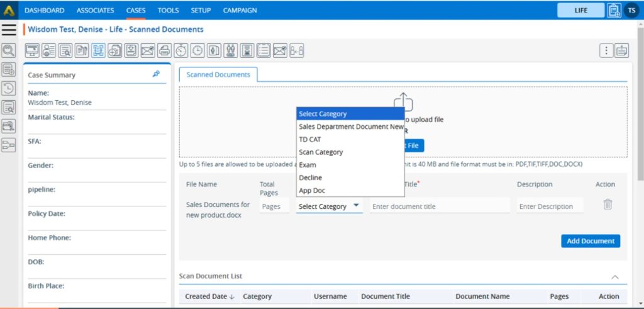This screenshot has width=644, height=309.
Task: Delete the uploaded file row with the trash icon
Action: 607,205
